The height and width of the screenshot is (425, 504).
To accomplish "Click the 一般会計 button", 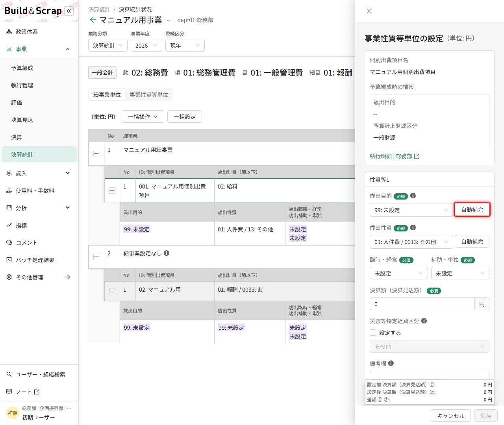I will pyautogui.click(x=102, y=72).
